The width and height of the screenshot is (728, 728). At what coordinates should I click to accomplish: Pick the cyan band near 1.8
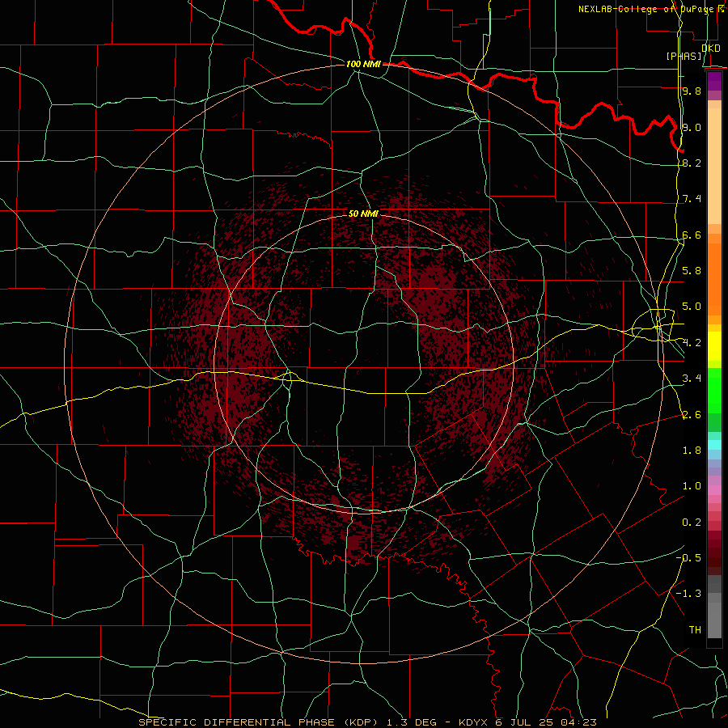pyautogui.click(x=714, y=445)
